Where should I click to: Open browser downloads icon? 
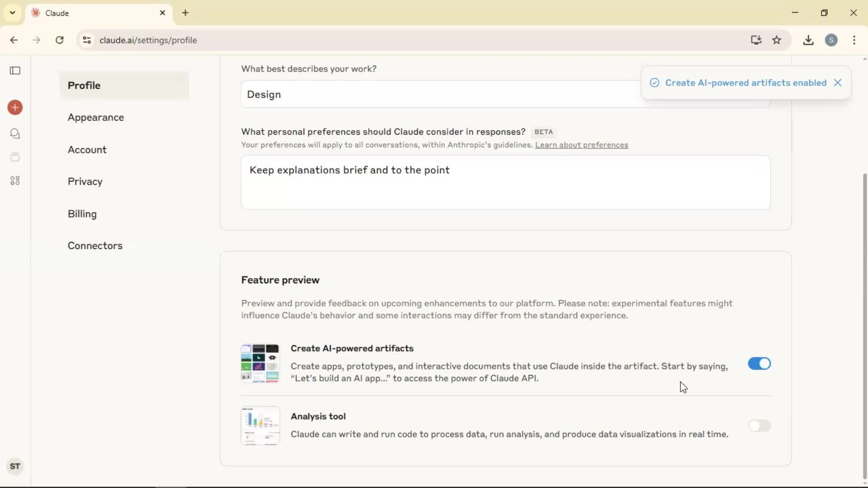[x=808, y=40]
